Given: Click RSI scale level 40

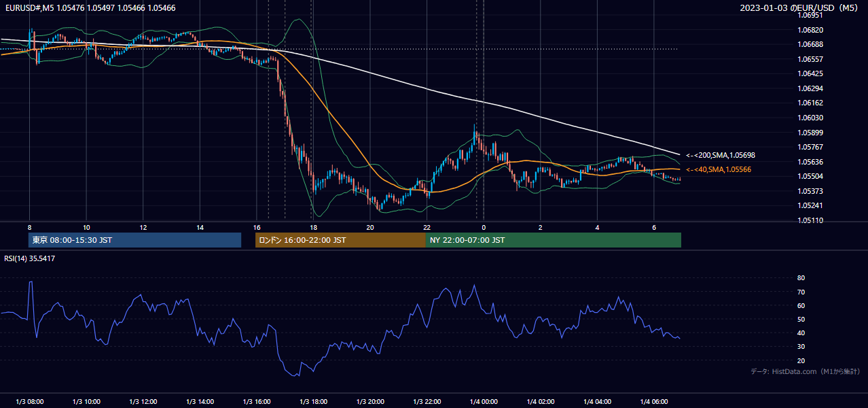Looking at the screenshot, I should pyautogui.click(x=801, y=333).
